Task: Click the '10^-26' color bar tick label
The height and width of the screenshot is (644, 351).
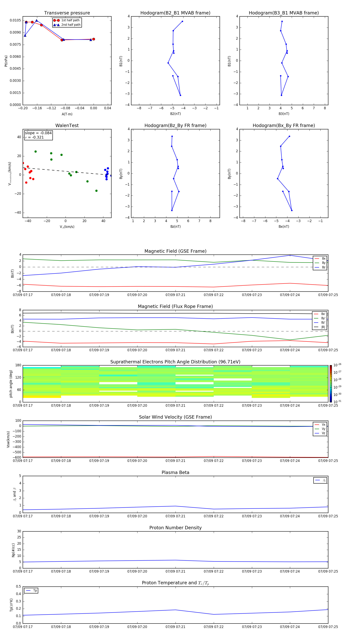Action: (x=337, y=365)
